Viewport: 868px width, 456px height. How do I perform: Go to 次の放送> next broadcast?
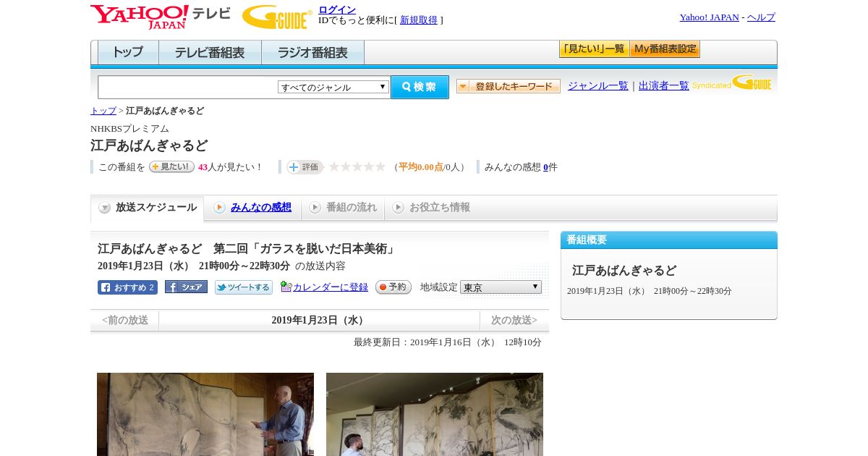coord(514,320)
